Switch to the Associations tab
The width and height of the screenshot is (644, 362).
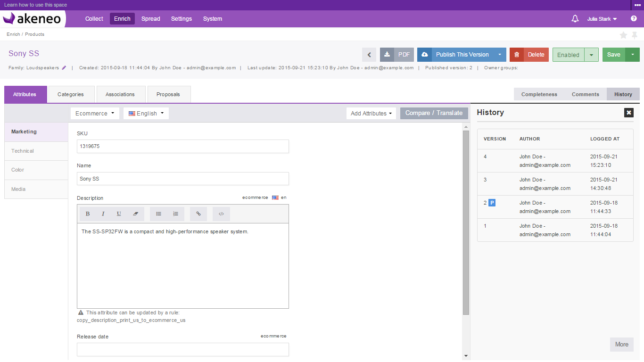click(121, 94)
